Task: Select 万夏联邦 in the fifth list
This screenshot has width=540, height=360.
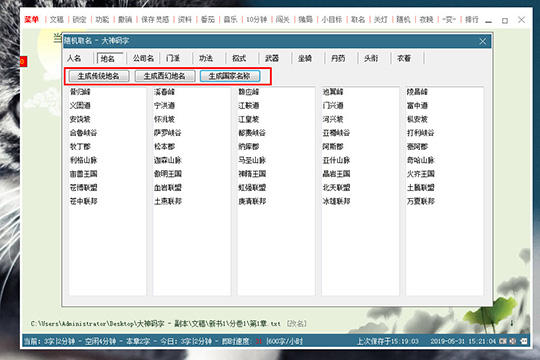Action: coord(421,201)
